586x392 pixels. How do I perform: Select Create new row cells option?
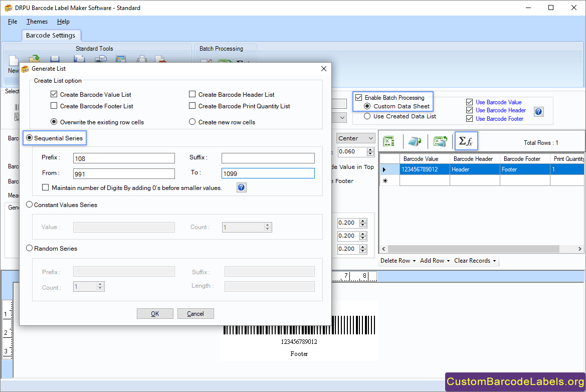click(192, 122)
